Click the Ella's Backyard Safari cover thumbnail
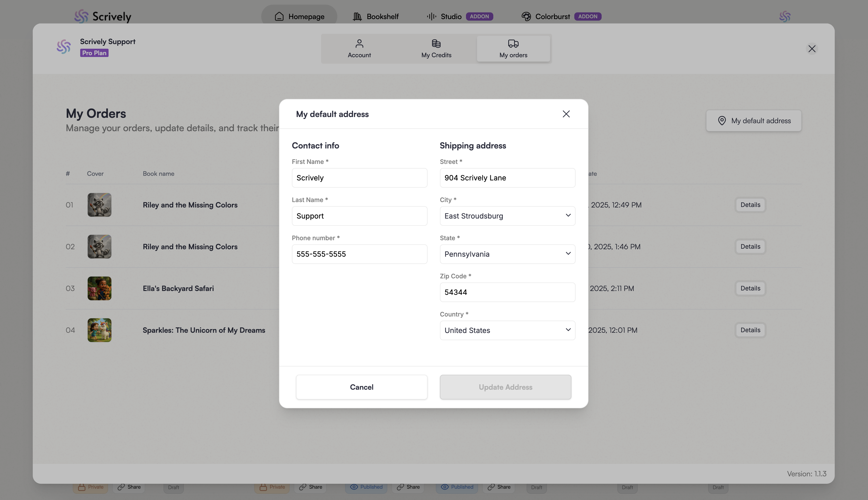 point(99,288)
